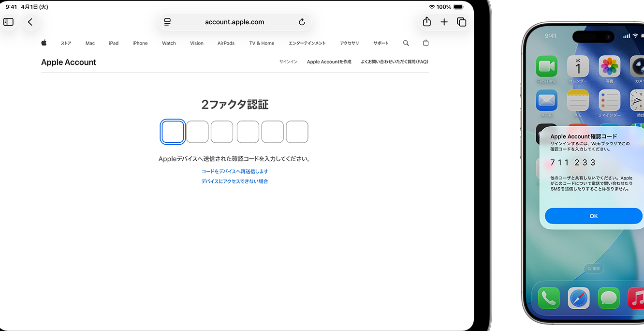The height and width of the screenshot is (331, 644).
Task: Click the 2ファクタ認証 heading
Action: (x=234, y=104)
